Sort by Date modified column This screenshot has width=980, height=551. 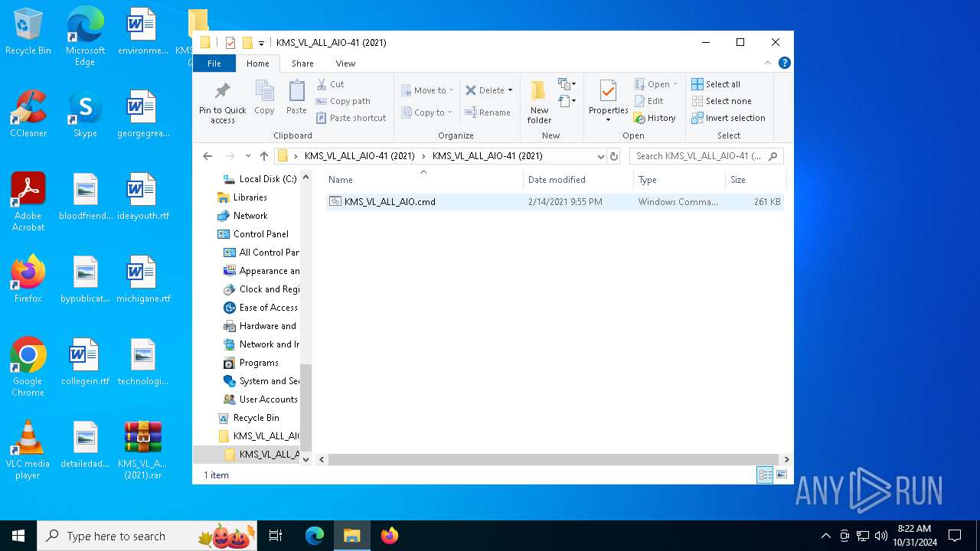coord(578,180)
